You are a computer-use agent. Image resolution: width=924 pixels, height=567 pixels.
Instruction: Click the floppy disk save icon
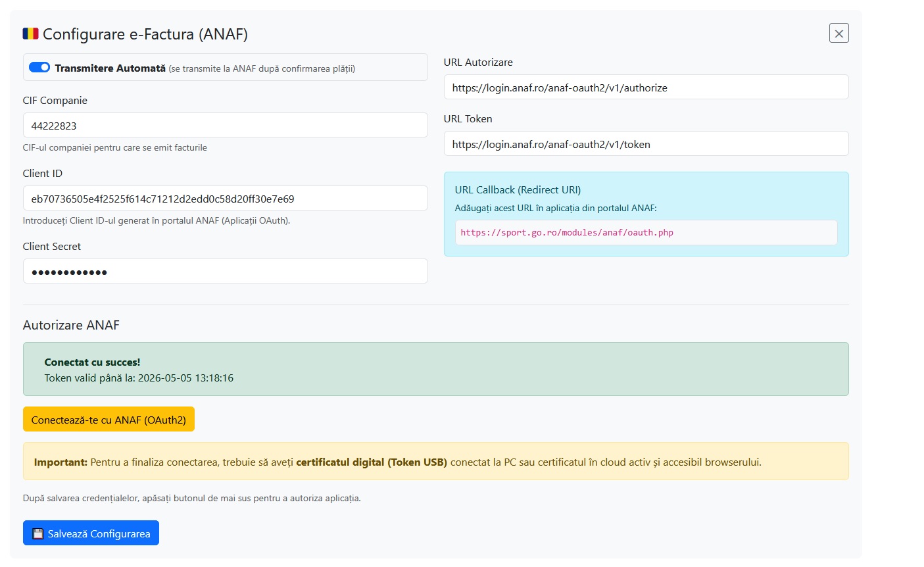pyautogui.click(x=37, y=533)
